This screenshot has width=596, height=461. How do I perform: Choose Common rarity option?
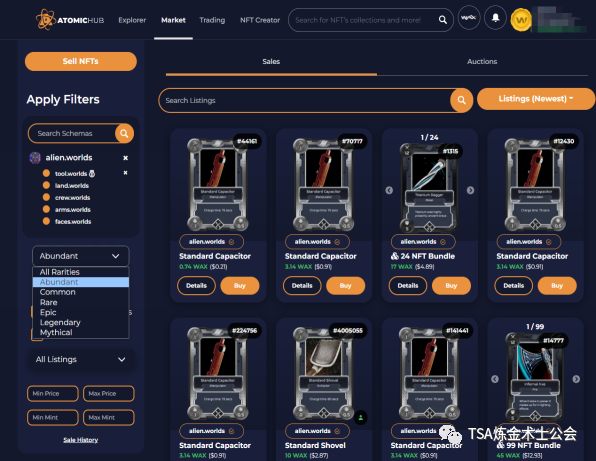coord(81,292)
